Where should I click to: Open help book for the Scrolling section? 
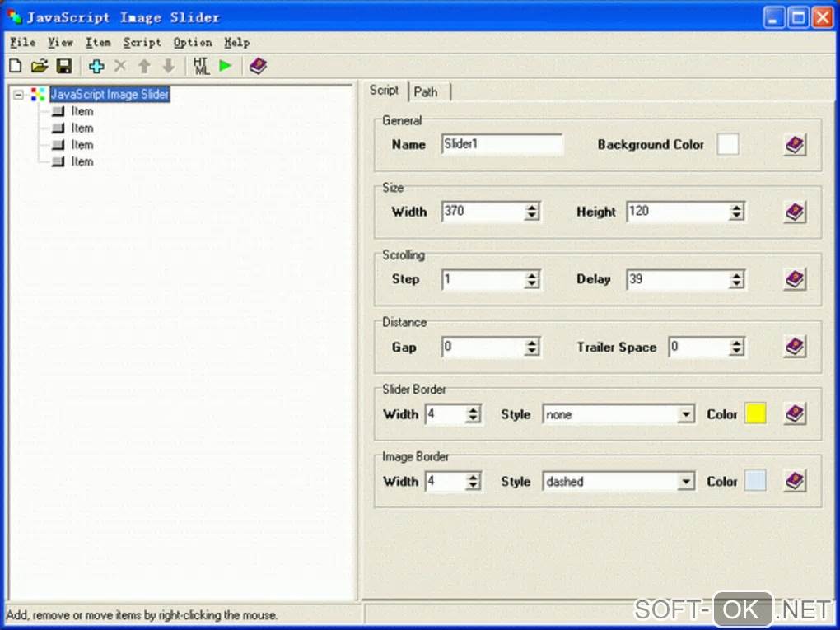[x=795, y=279]
